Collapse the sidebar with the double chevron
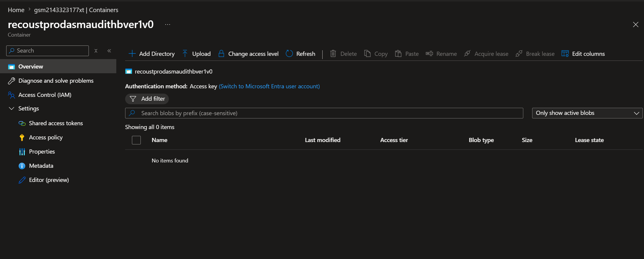 tap(109, 51)
